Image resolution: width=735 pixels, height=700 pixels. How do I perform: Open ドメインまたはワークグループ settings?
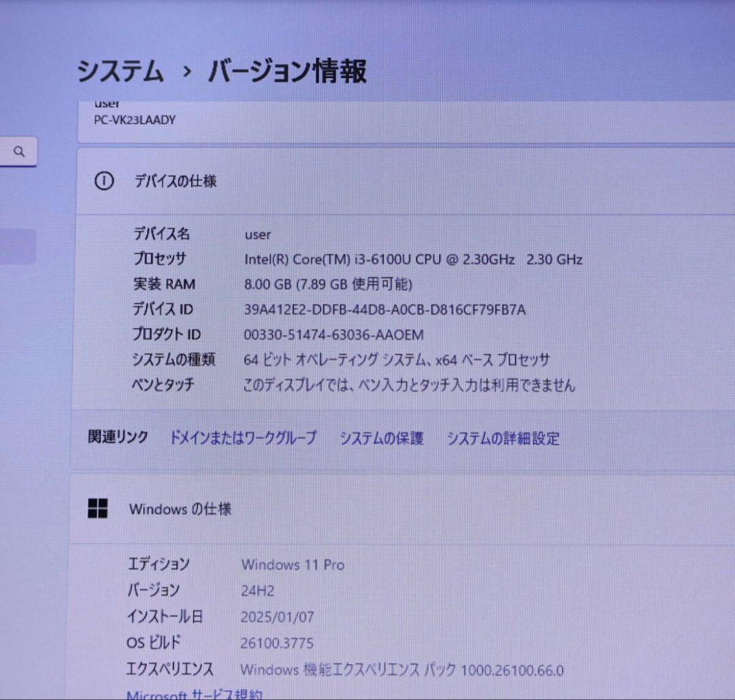pyautogui.click(x=244, y=438)
